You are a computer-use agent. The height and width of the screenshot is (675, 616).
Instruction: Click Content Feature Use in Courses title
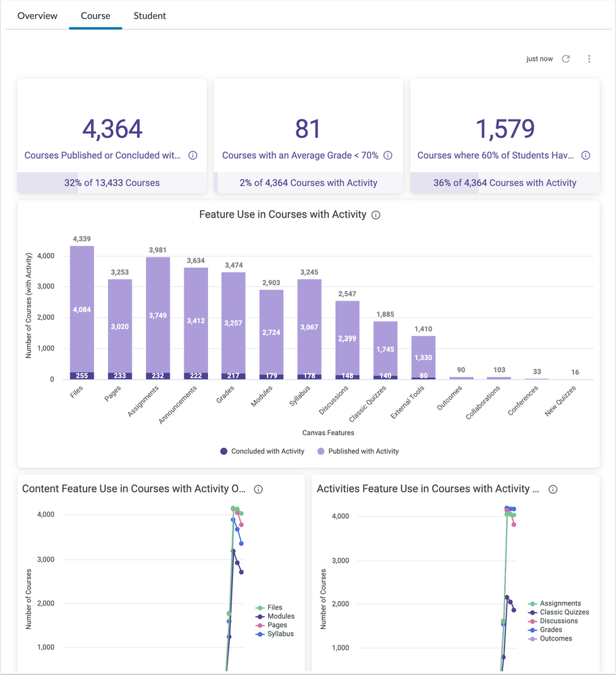click(134, 489)
